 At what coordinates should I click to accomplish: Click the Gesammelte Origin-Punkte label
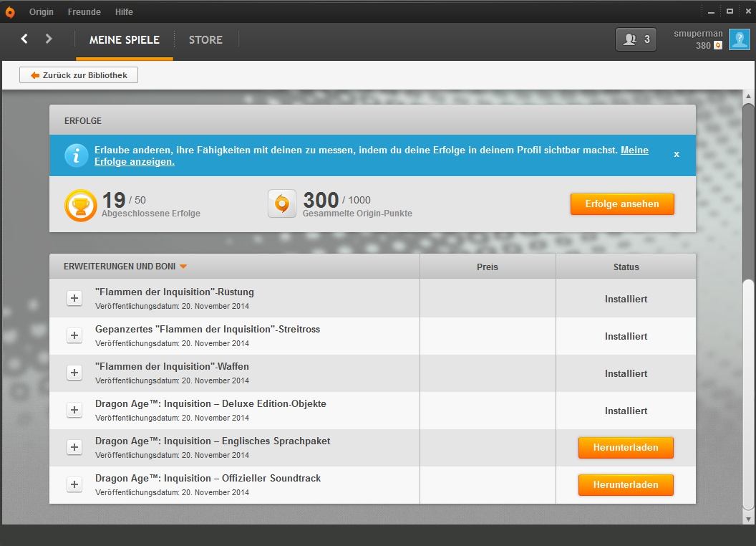(x=357, y=214)
